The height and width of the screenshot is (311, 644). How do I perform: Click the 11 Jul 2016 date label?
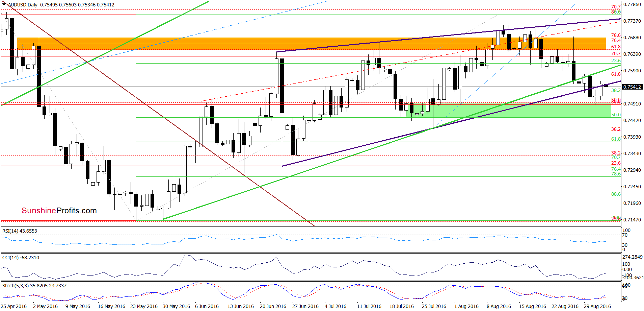(x=369, y=306)
